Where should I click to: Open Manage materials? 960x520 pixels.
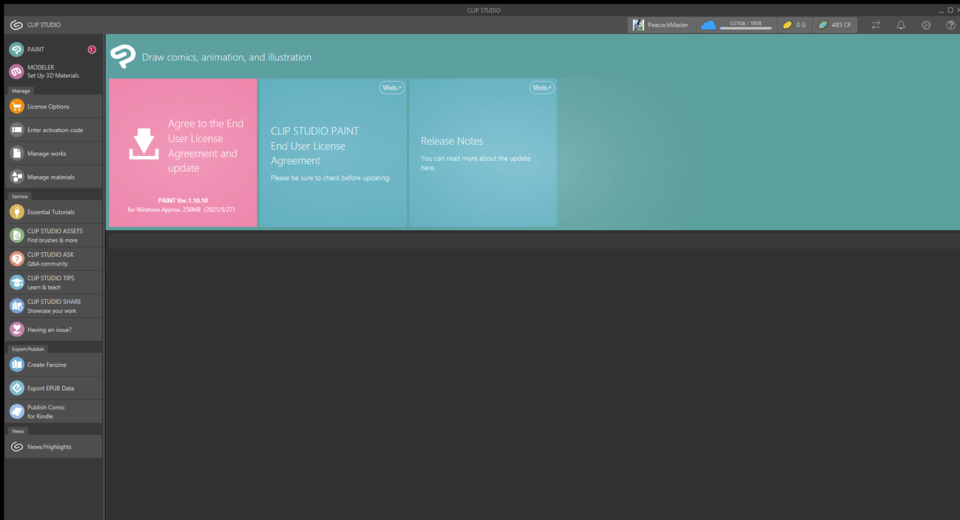53,177
